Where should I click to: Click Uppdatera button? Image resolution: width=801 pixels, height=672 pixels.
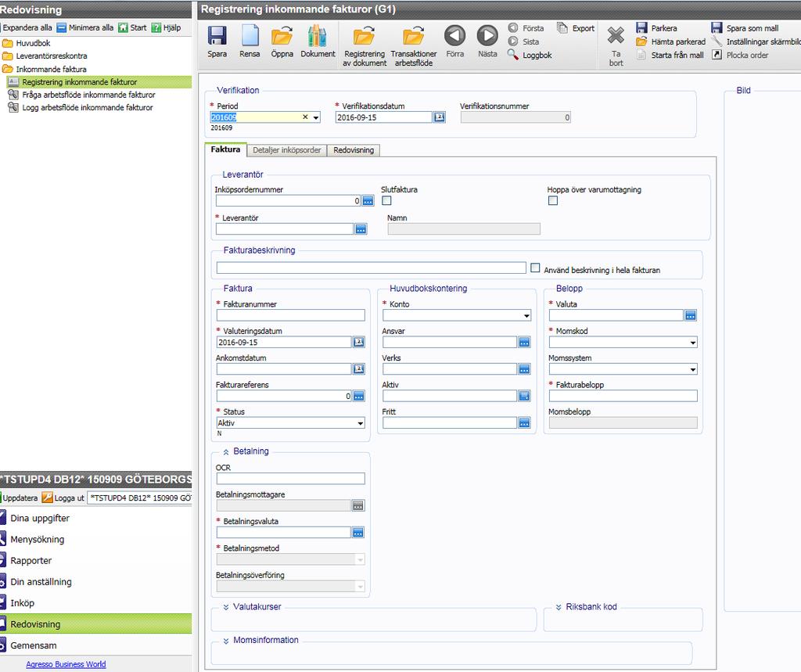[20, 498]
